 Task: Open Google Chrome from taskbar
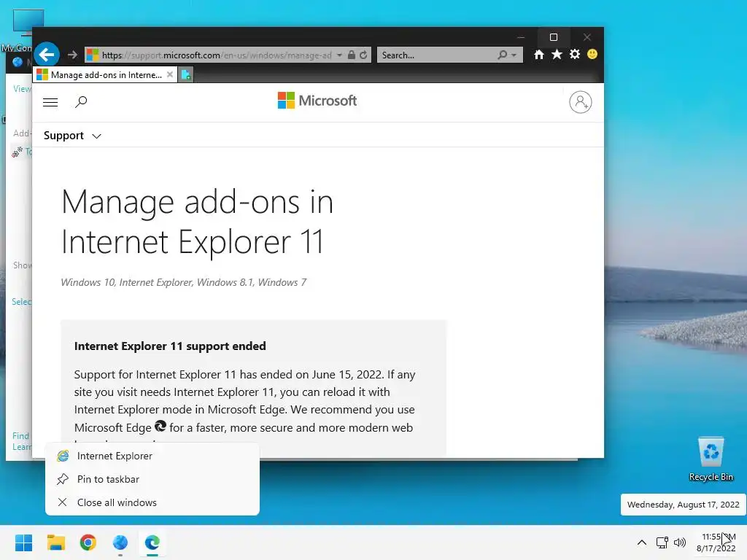tap(88, 542)
